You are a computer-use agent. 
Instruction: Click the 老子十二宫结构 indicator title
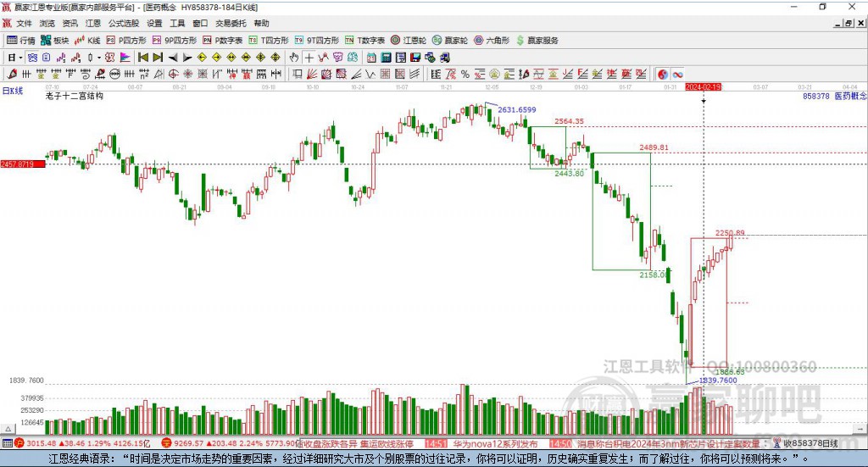(75, 96)
